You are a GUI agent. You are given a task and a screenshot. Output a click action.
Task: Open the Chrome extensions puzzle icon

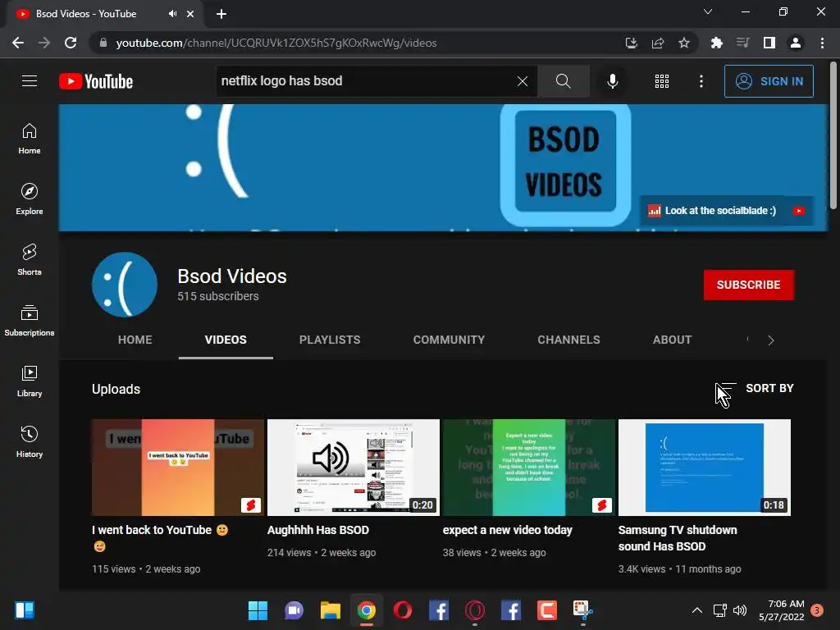(x=716, y=43)
